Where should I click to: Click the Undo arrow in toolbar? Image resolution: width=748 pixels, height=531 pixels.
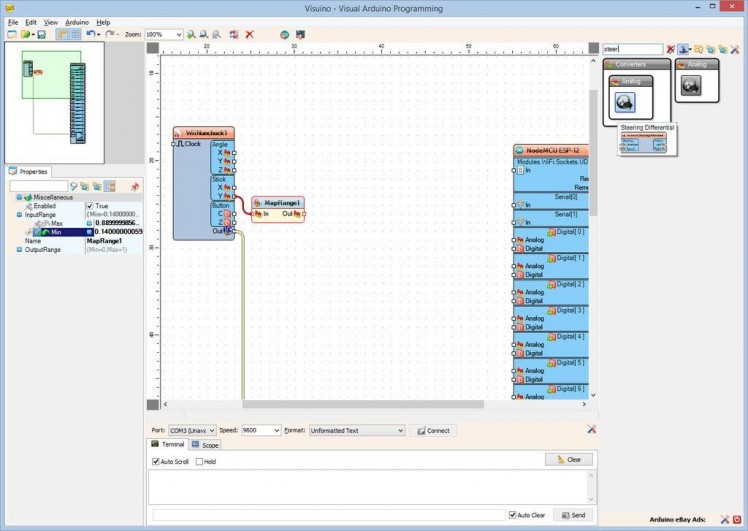[x=91, y=34]
